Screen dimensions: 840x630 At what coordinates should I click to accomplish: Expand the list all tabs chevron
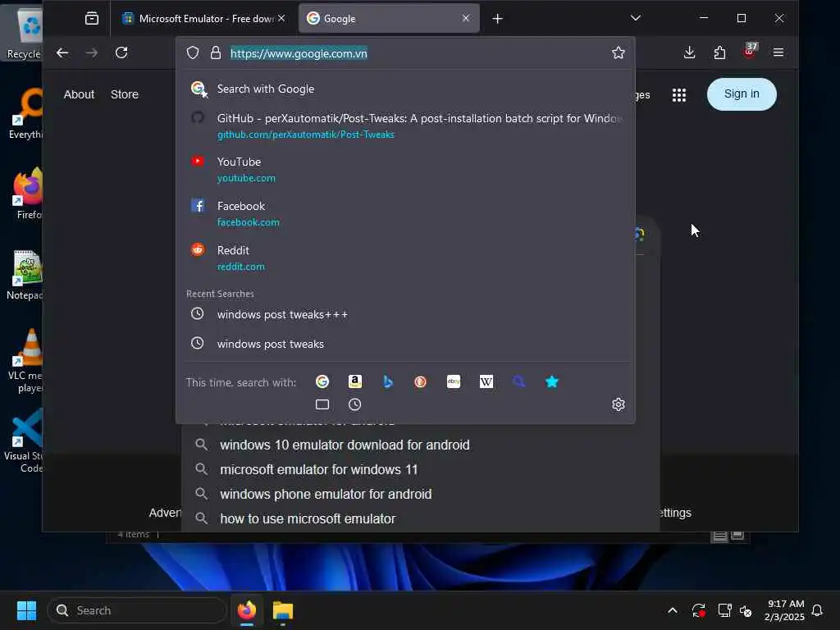636,18
